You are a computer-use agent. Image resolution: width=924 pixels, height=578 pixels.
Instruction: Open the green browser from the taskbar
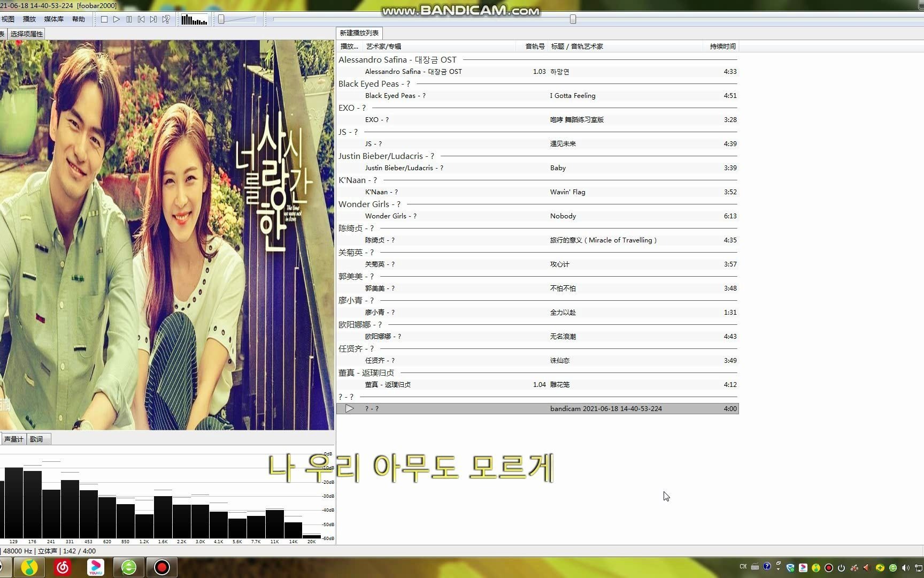coord(129,567)
